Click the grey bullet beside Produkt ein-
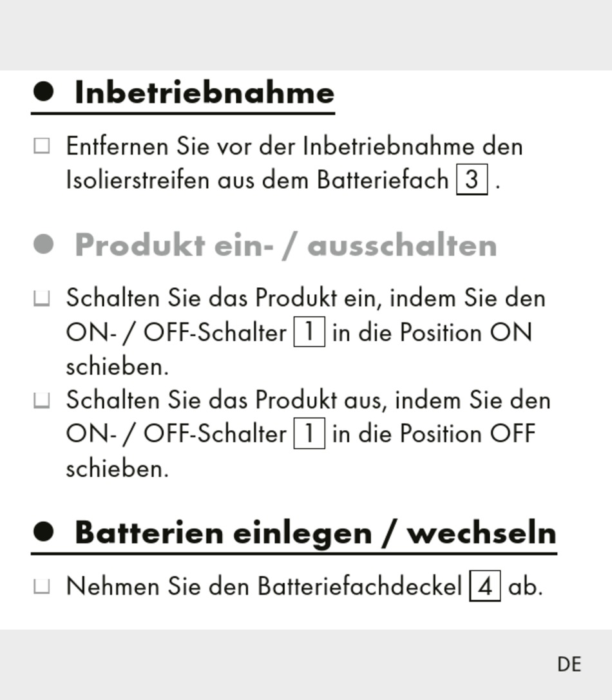This screenshot has width=612, height=700. click(43, 244)
